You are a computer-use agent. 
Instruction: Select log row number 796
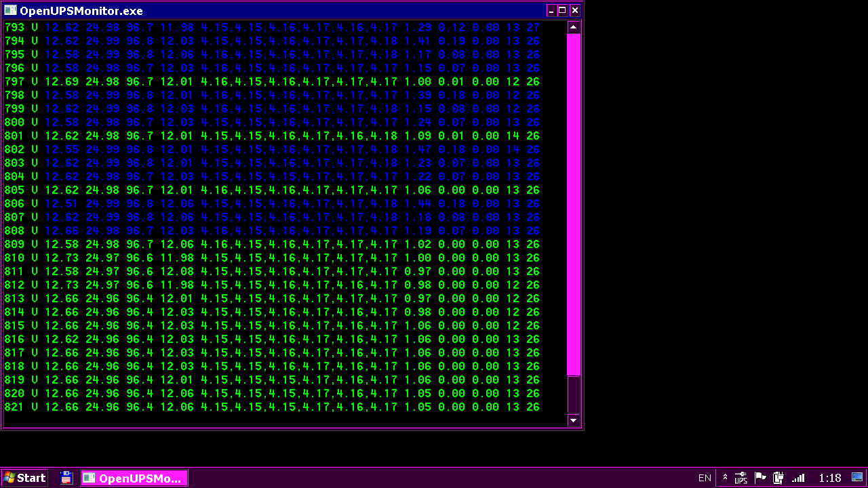pos(272,68)
